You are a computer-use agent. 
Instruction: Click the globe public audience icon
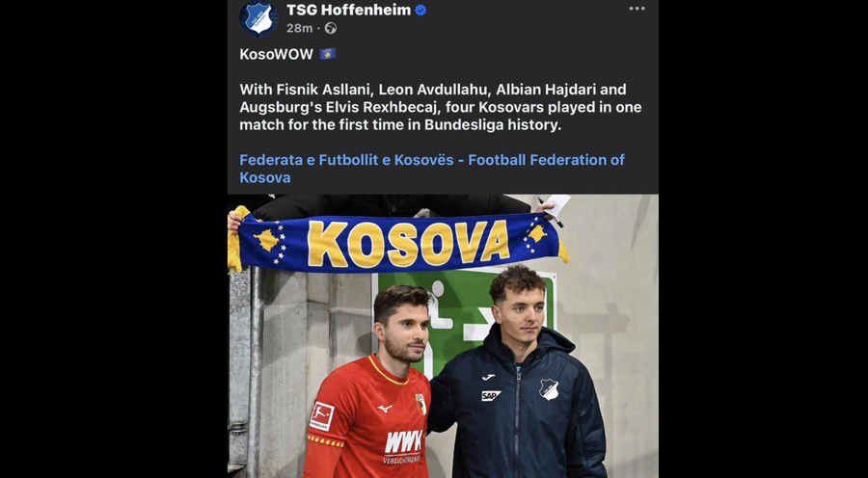click(331, 28)
